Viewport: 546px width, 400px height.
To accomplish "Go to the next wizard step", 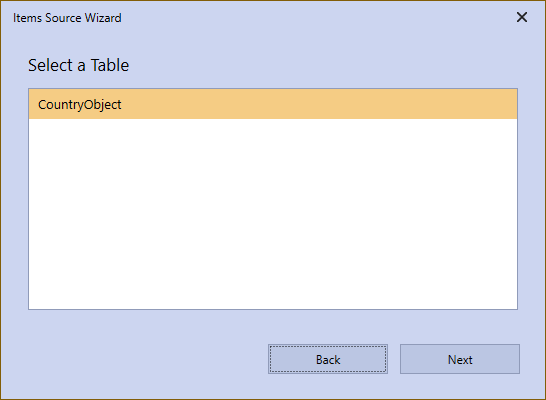I will pyautogui.click(x=460, y=359).
